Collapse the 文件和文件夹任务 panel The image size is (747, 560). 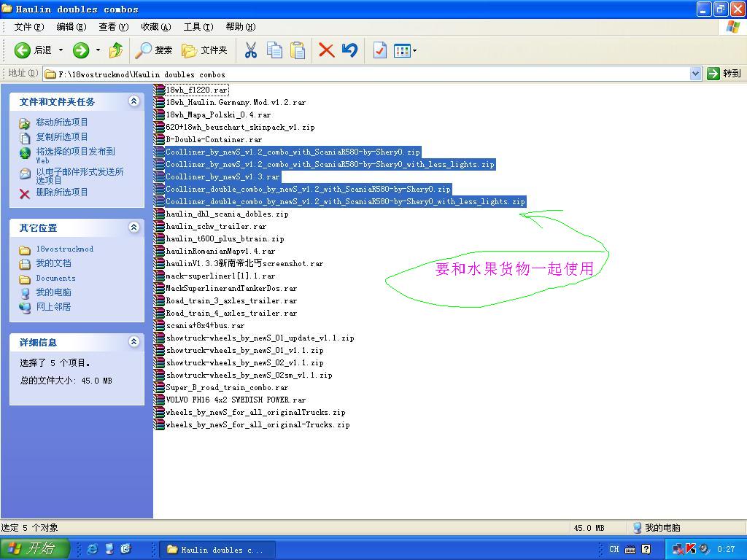[x=133, y=101]
